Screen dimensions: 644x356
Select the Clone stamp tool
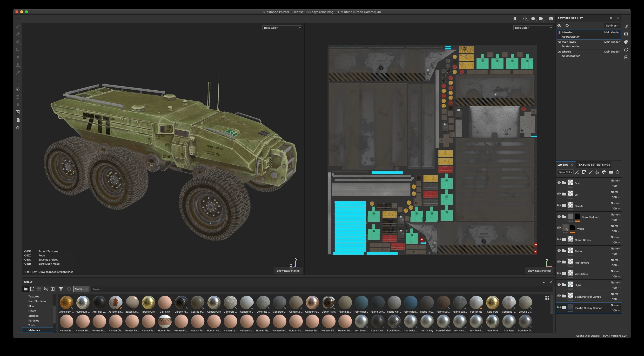[18, 65]
